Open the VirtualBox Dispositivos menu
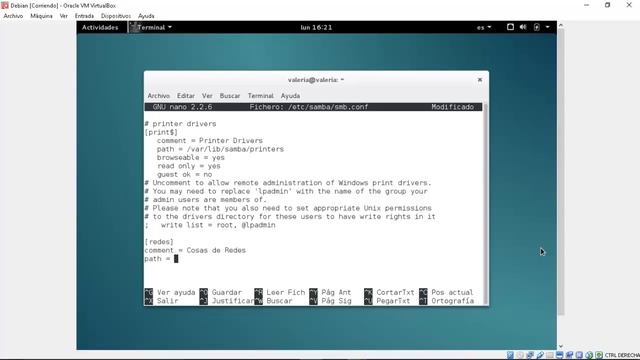This screenshot has width=640, height=360. pyautogui.click(x=116, y=16)
